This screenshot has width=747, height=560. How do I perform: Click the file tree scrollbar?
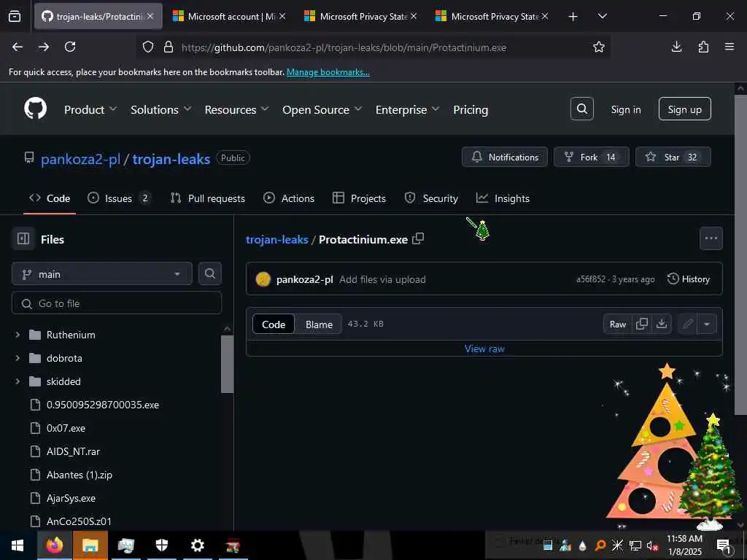point(228,365)
